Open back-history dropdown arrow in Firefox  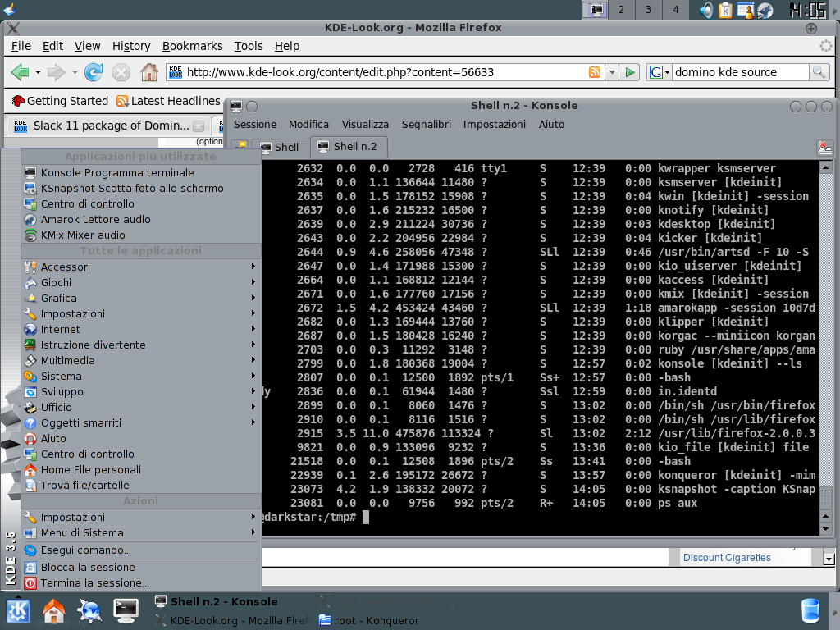pos(38,72)
